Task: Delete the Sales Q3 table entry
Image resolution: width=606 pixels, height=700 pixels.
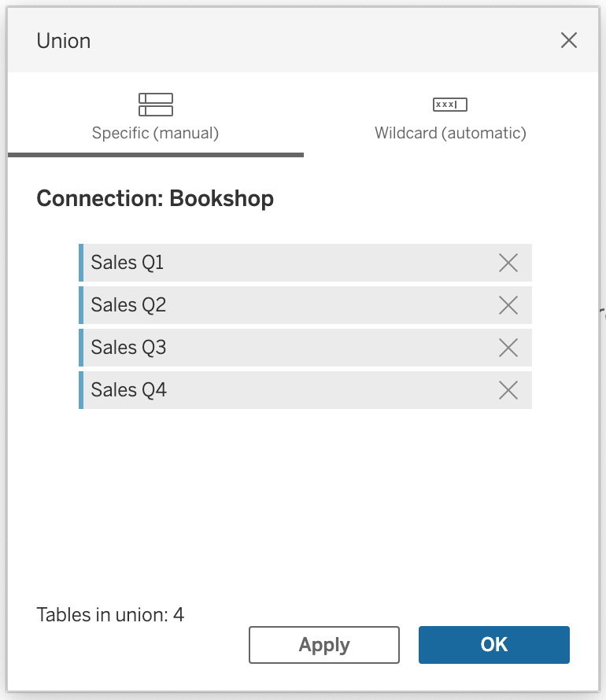Action: point(508,348)
